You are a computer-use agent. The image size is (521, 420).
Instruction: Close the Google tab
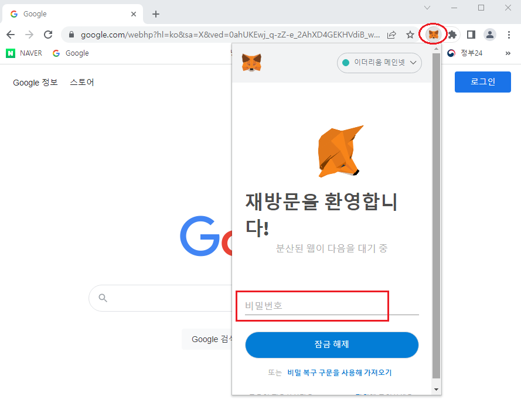coord(134,14)
